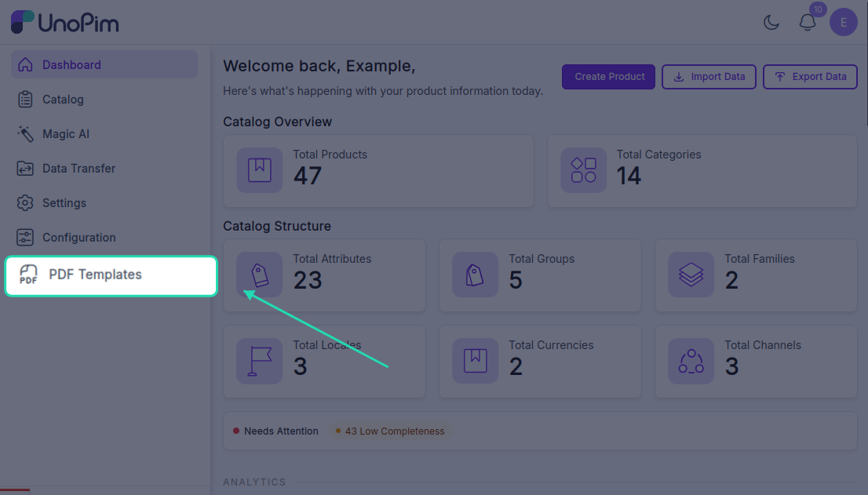Click the Create Product button
The image size is (868, 495).
click(x=608, y=77)
